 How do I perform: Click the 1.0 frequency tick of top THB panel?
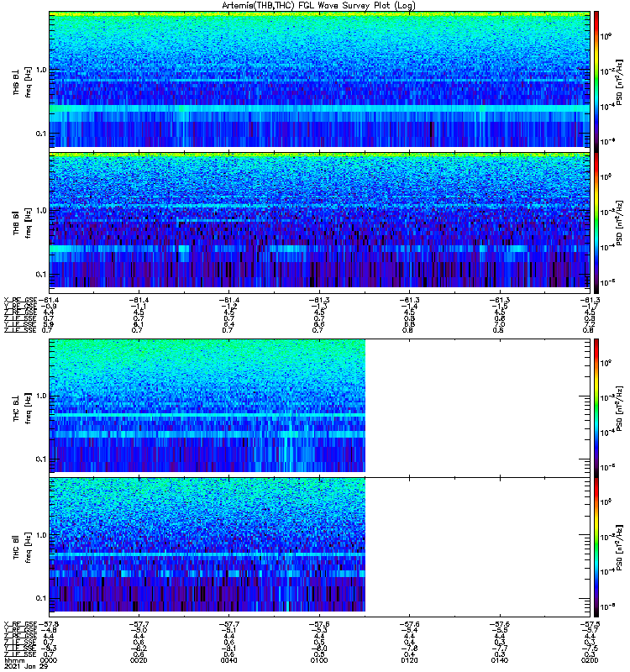pos(41,70)
